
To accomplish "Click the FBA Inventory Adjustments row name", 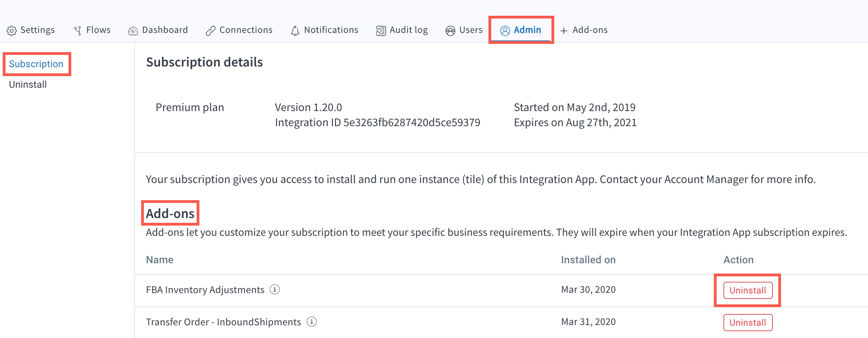I will [x=205, y=290].
